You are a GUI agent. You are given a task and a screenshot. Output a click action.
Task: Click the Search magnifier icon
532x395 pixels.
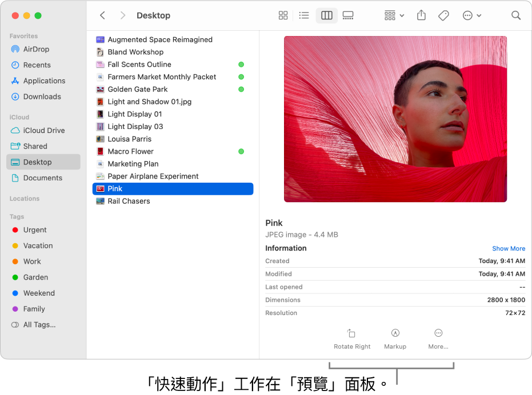click(x=515, y=15)
